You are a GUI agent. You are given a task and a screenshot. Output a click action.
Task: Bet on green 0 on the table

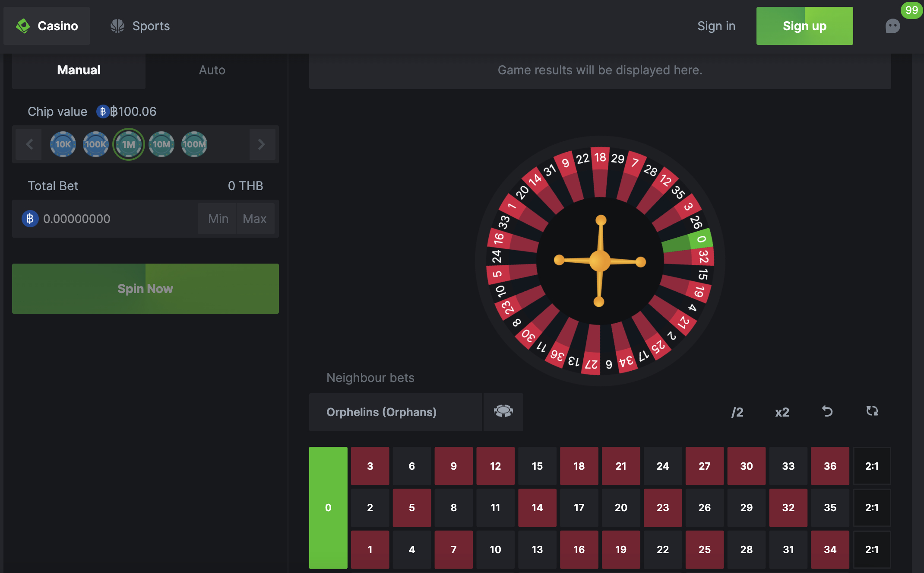pos(328,508)
